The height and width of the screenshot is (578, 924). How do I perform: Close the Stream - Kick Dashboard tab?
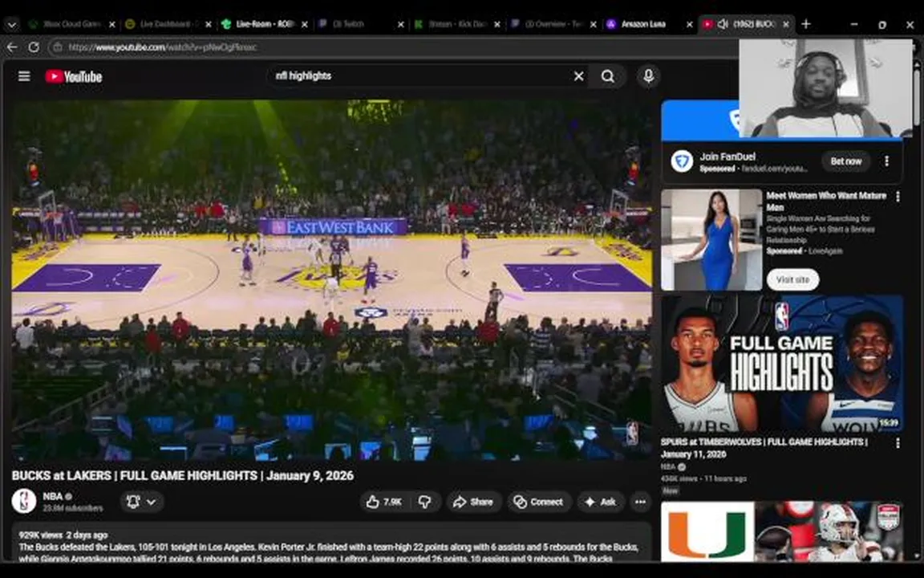click(496, 24)
